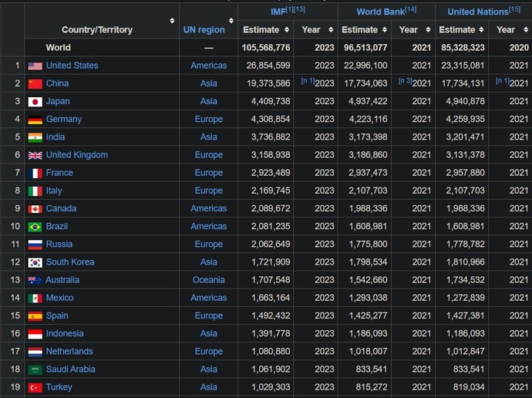Open reference 14 beside World Bank
Viewport: 532px width, 398px height.
point(410,9)
